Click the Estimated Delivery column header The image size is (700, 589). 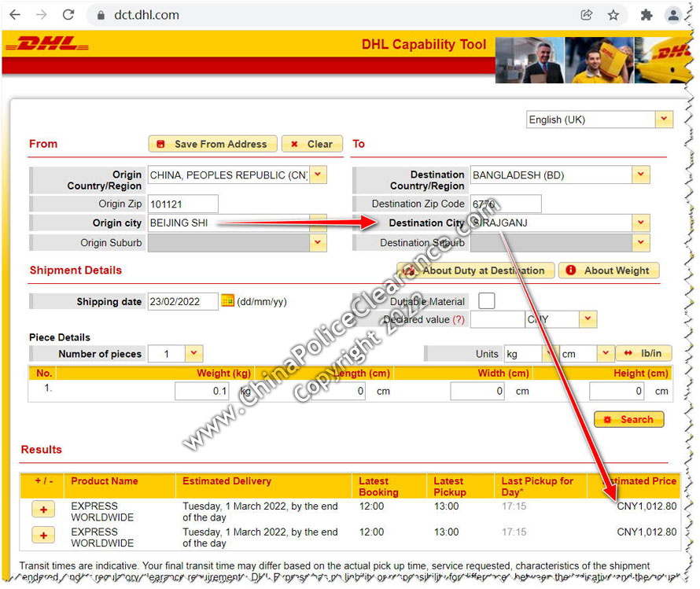(x=227, y=481)
